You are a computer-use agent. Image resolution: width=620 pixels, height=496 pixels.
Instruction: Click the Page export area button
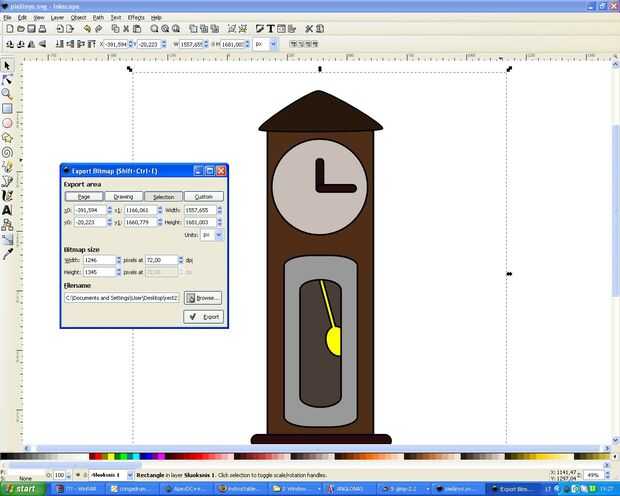84,197
